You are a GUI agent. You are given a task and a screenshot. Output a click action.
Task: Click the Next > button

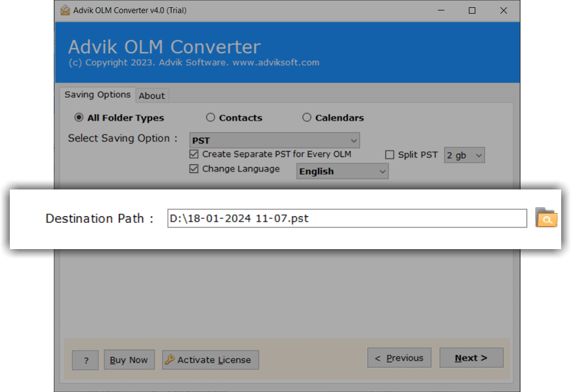tap(471, 358)
